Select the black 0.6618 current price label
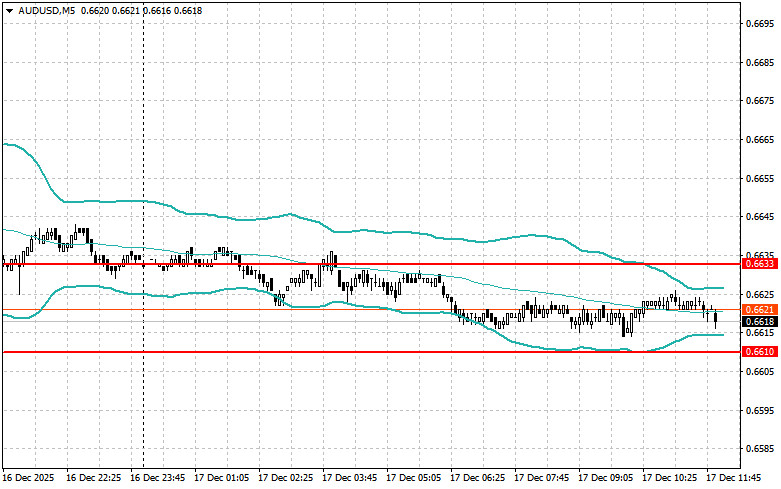 760,322
